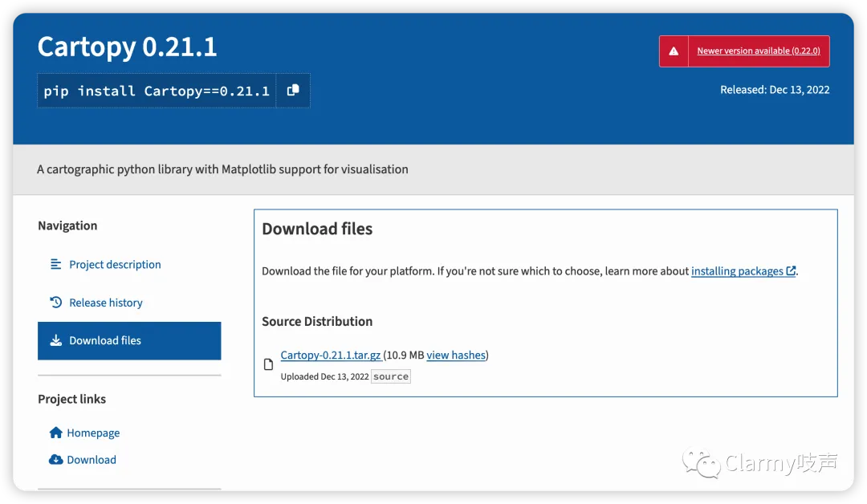Click 'Uploaded Dec 13, 2022' text
867x504 pixels.
click(324, 376)
